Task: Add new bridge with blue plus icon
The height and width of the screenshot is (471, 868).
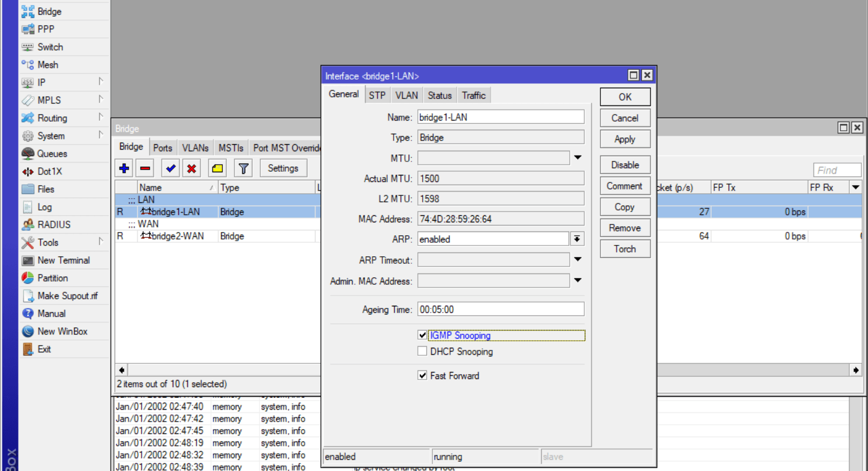Action: pos(124,168)
